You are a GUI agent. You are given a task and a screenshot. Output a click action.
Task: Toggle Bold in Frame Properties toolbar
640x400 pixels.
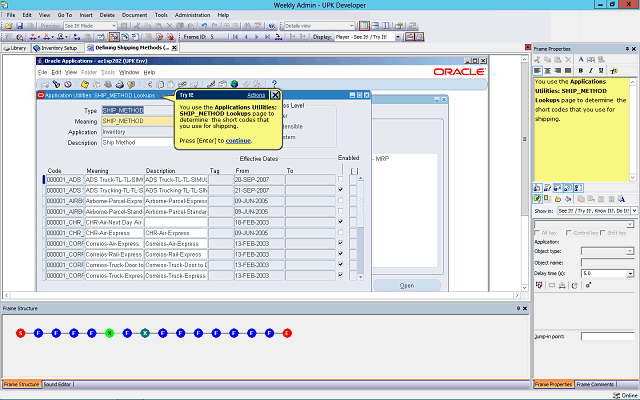[x=580, y=71]
